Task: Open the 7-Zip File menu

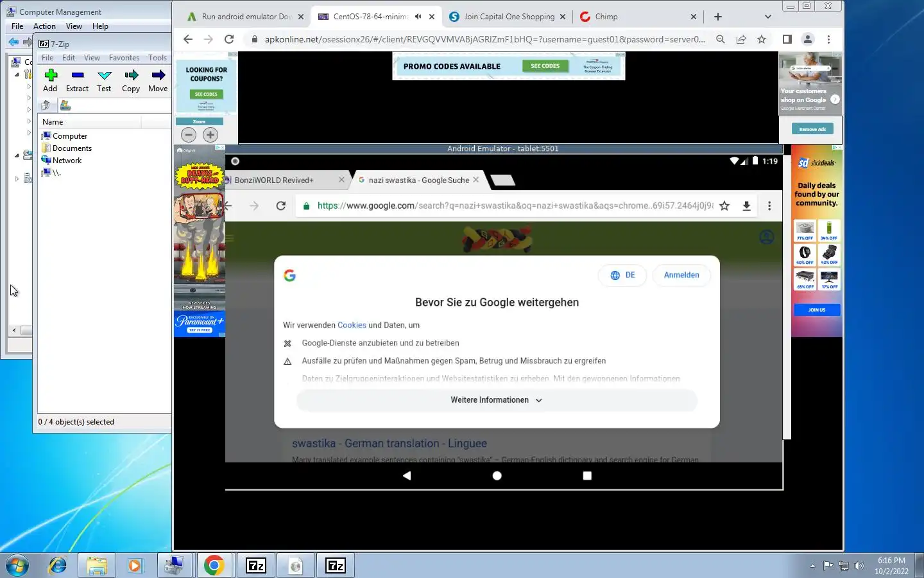Action: point(47,58)
